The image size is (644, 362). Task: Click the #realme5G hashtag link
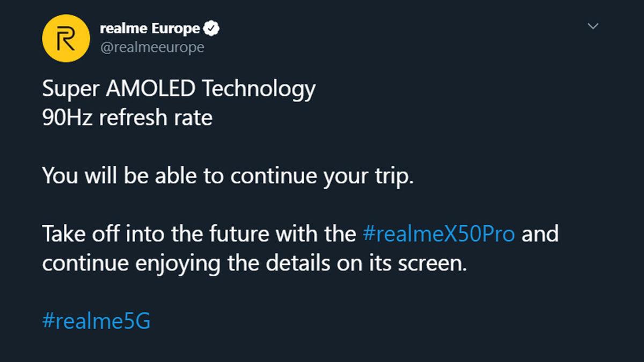[x=97, y=320]
